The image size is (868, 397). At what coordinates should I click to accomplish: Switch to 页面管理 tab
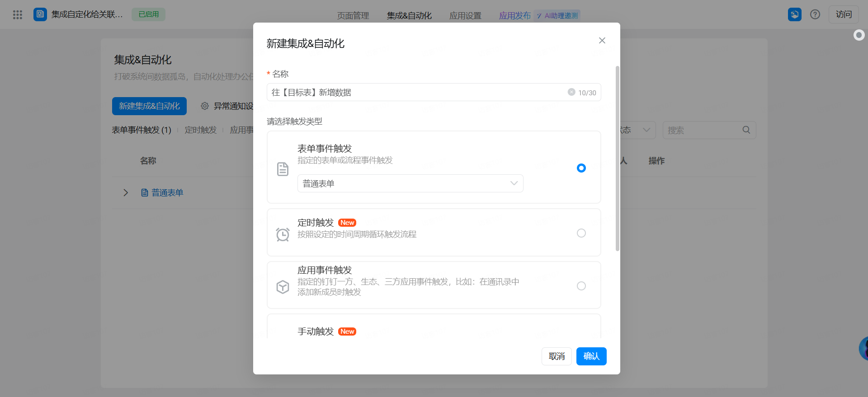353,16
